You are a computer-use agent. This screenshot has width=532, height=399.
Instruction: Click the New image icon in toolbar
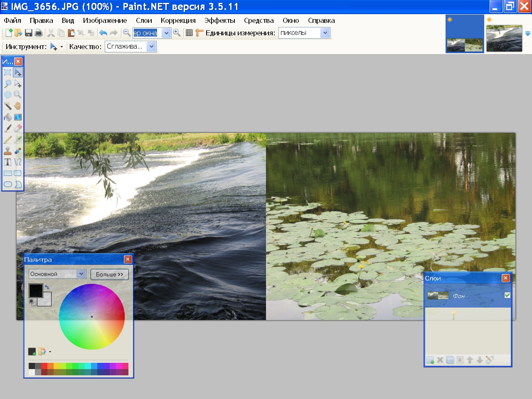(8, 33)
